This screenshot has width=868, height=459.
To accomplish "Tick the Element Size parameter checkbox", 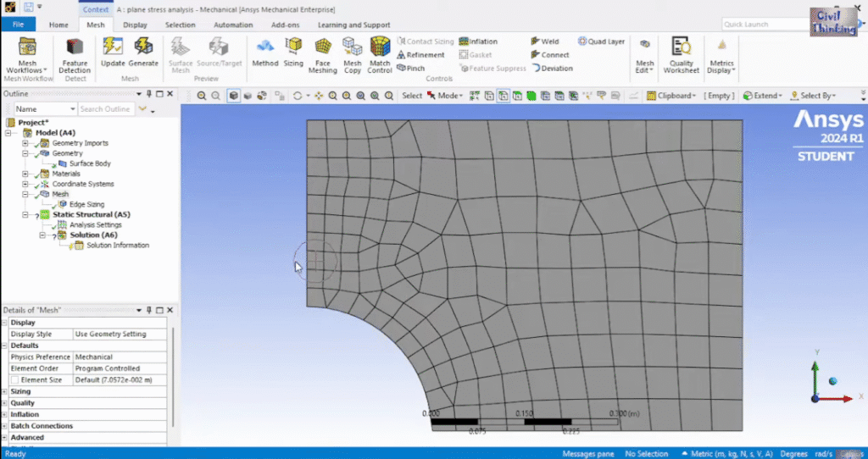I will coord(14,380).
